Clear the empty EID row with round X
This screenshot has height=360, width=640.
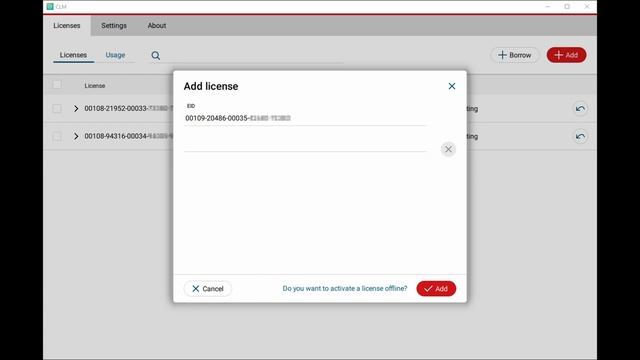[x=448, y=149]
